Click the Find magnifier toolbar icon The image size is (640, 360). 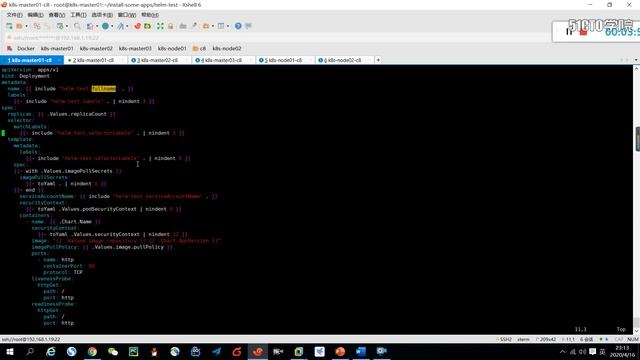(77, 26)
